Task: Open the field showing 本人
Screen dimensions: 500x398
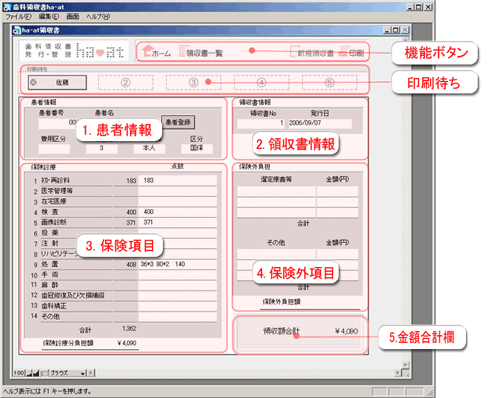Action: [x=149, y=148]
